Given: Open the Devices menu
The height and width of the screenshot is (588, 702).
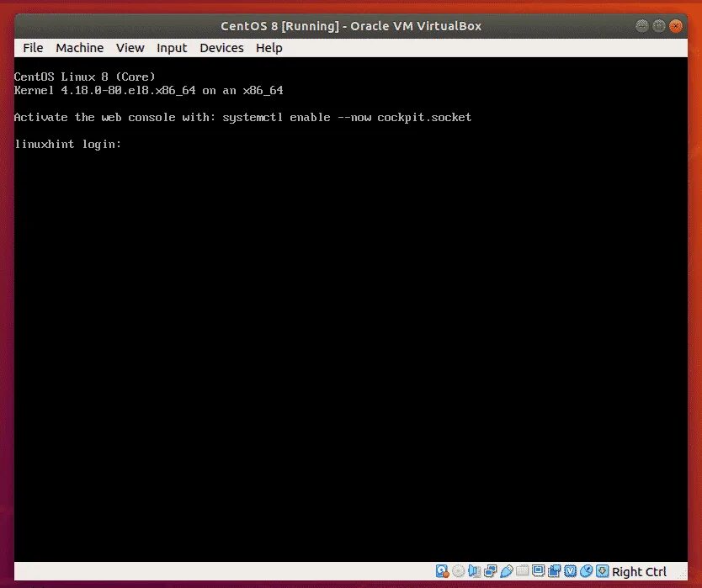Looking at the screenshot, I should click(x=221, y=48).
